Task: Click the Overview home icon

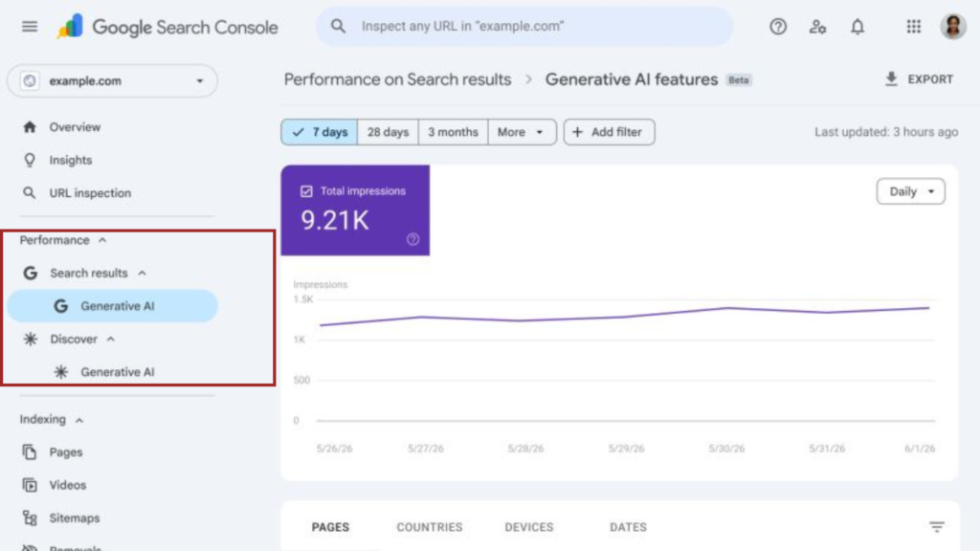Action: [30, 127]
